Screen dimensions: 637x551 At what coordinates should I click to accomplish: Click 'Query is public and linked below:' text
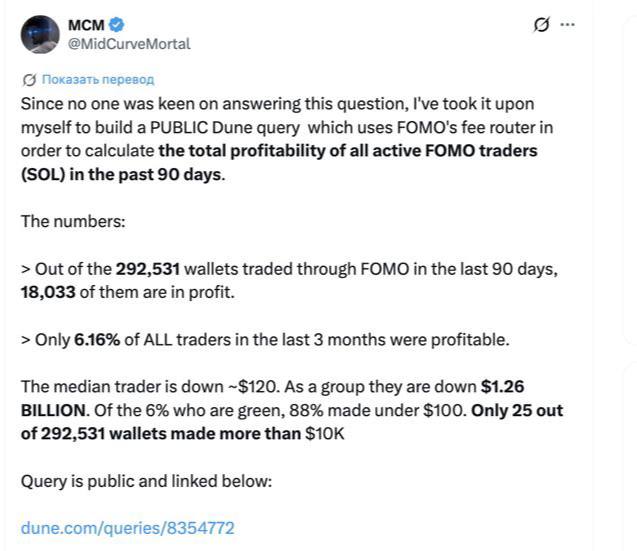pyautogui.click(x=146, y=482)
